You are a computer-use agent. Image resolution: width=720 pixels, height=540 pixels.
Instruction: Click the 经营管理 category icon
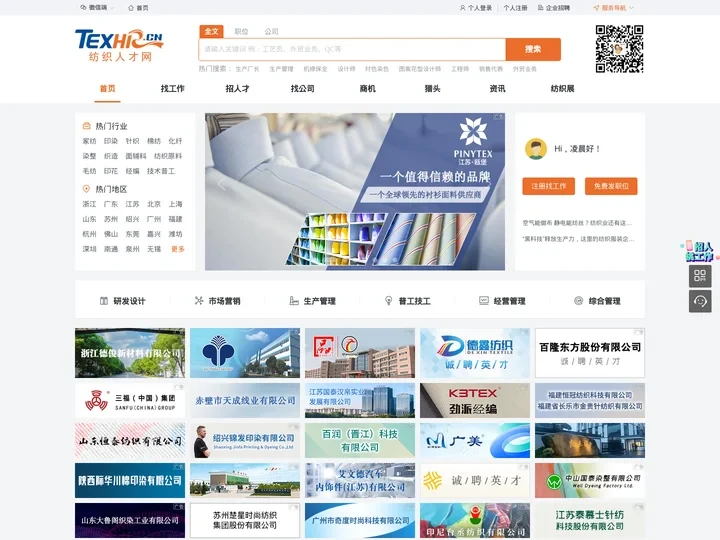click(484, 300)
